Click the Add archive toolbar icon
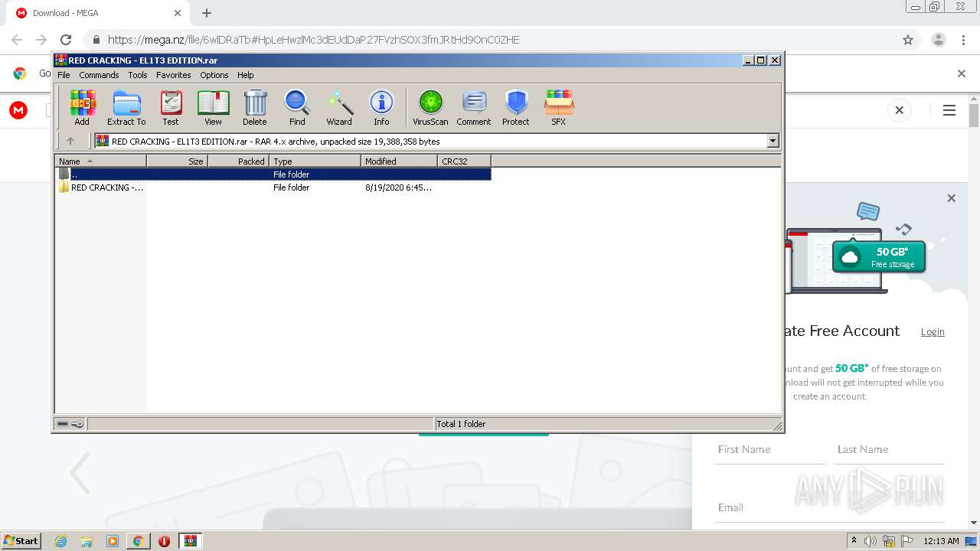The image size is (980, 551). click(x=82, y=108)
